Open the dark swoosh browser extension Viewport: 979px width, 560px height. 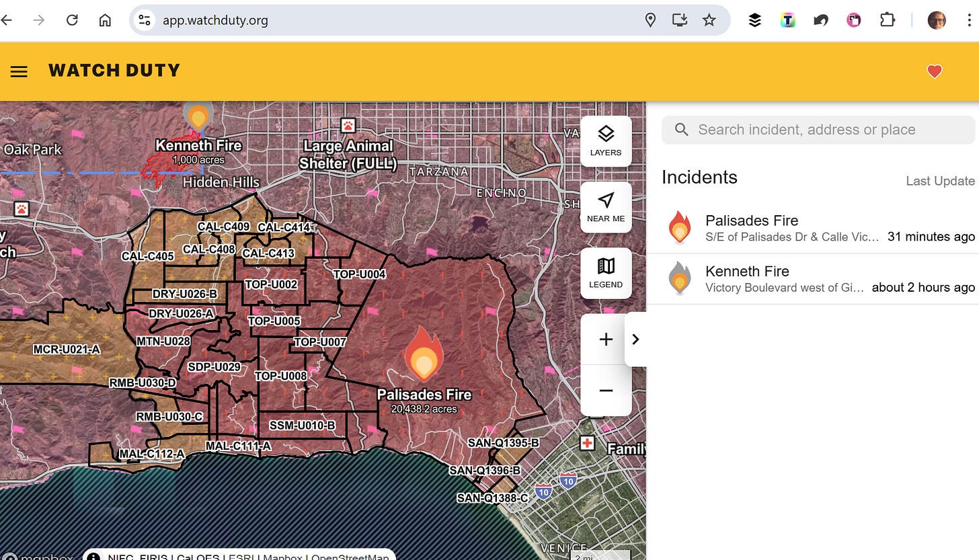tap(821, 20)
